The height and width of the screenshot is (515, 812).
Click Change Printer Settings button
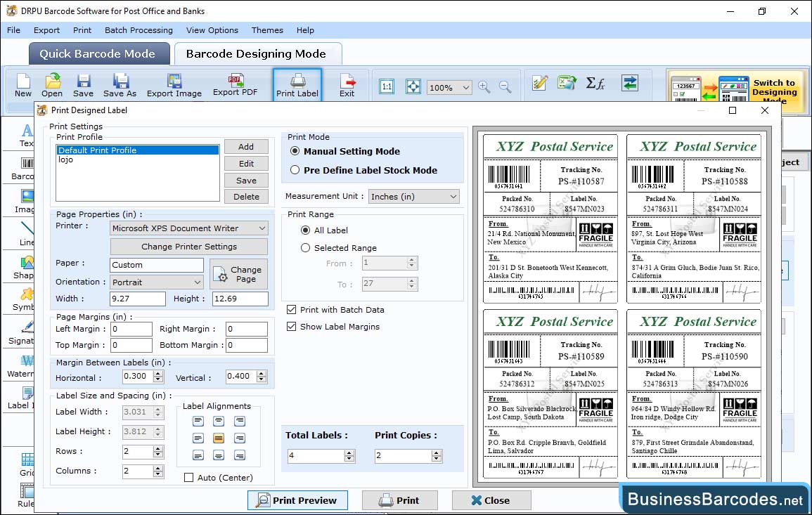tap(189, 247)
